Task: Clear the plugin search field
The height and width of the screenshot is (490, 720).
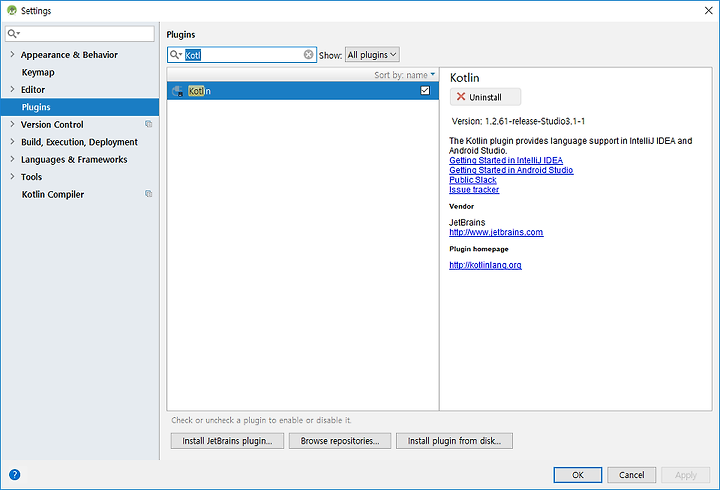Action: [309, 55]
